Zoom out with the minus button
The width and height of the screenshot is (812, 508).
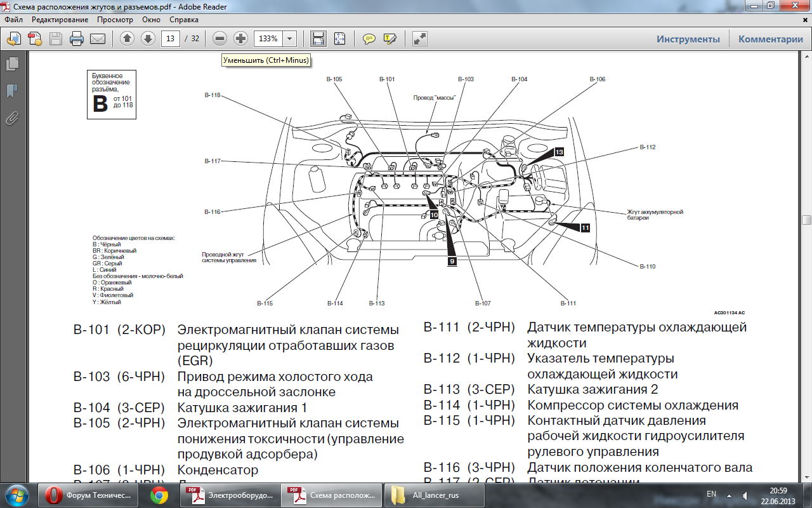coord(219,39)
